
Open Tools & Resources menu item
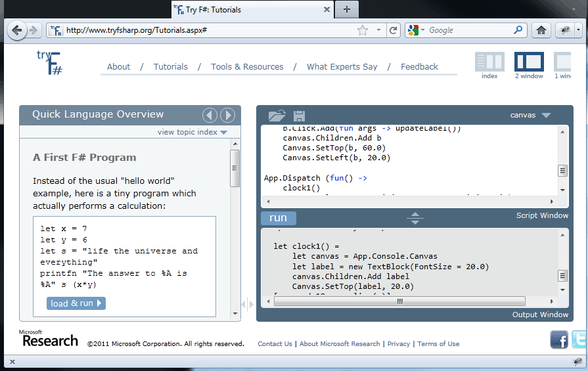click(x=247, y=67)
